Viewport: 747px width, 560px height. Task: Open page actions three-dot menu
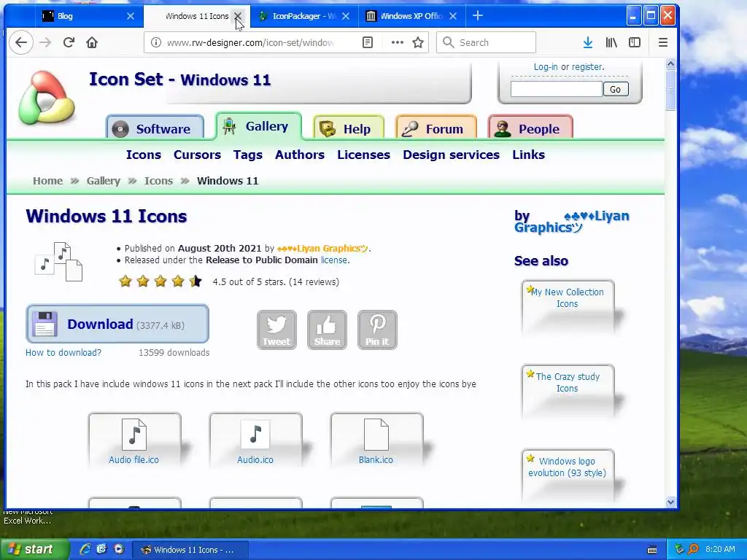(x=398, y=42)
